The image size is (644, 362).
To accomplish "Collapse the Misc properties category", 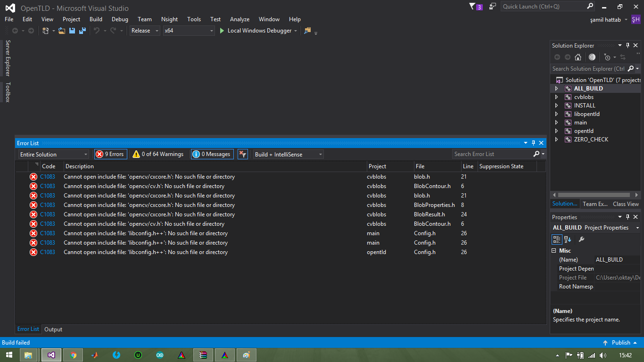I will click(x=554, y=251).
